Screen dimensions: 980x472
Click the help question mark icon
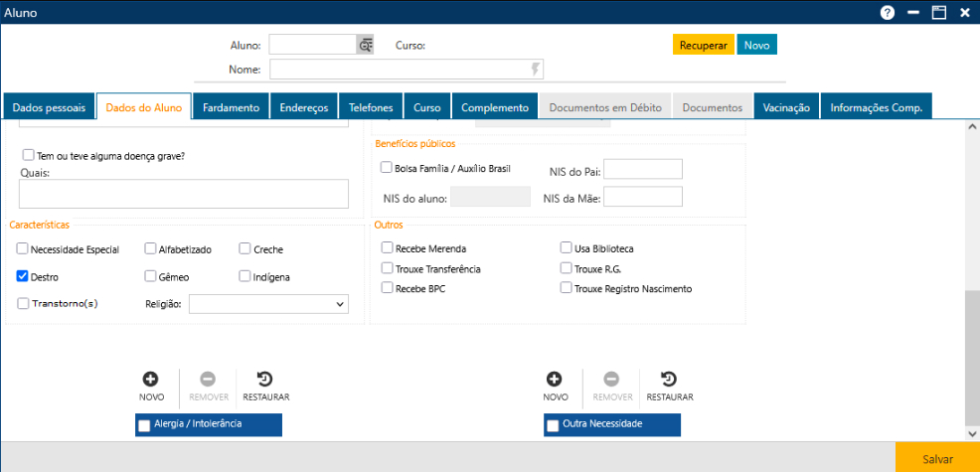pyautogui.click(x=888, y=13)
